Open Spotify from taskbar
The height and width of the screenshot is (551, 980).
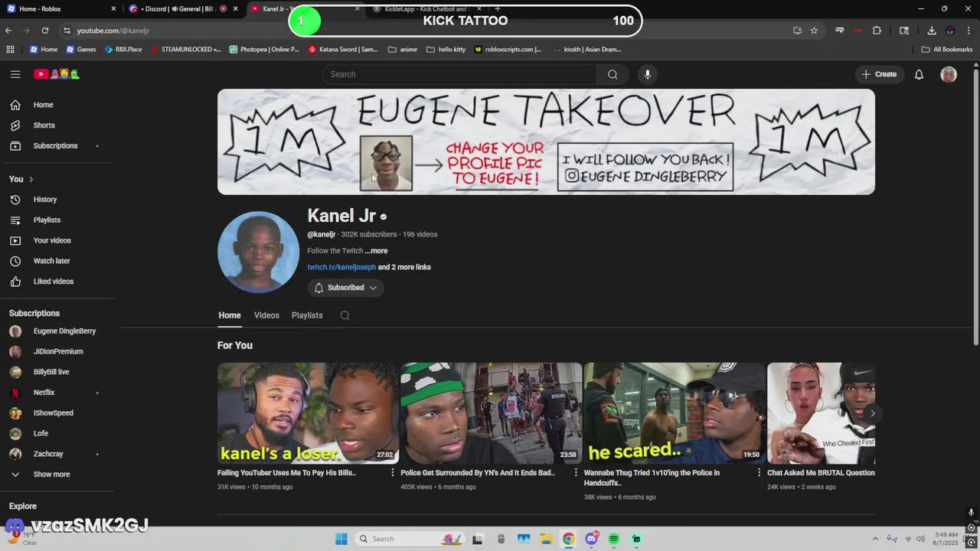(x=614, y=539)
